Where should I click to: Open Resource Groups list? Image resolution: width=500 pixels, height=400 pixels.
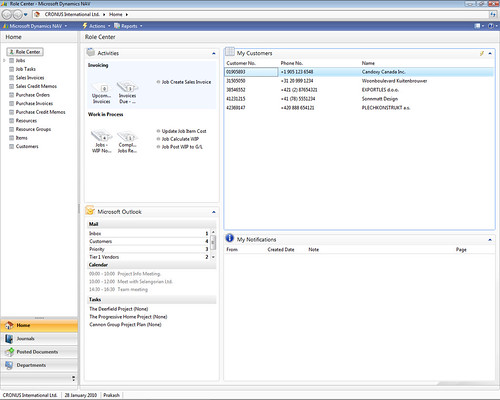click(x=33, y=129)
